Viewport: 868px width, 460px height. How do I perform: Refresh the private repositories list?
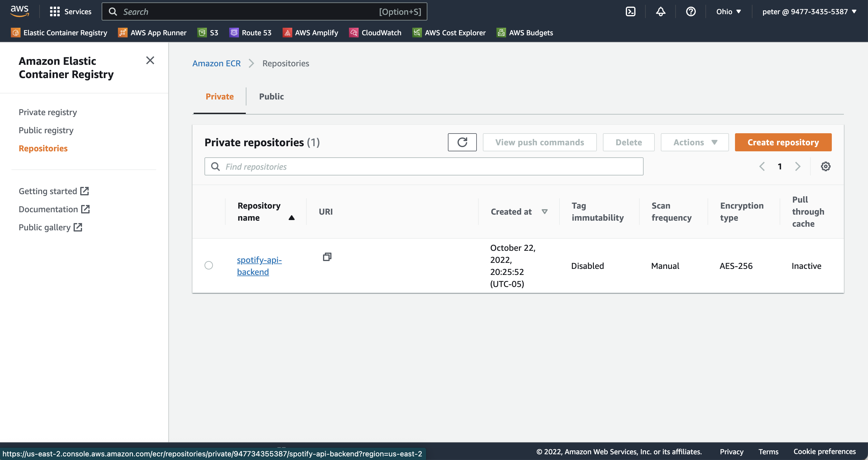click(462, 142)
